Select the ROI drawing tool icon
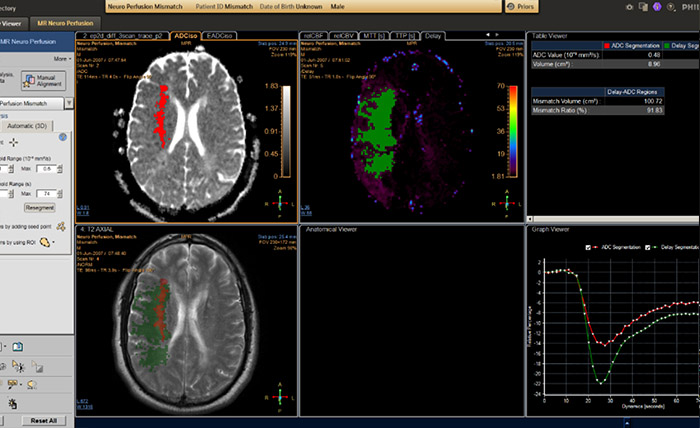 [x=45, y=242]
